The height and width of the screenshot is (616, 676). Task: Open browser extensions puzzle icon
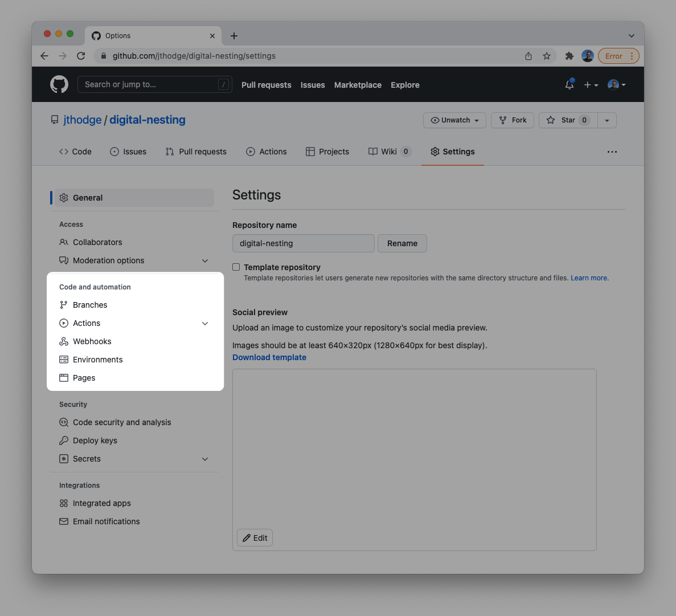(569, 56)
